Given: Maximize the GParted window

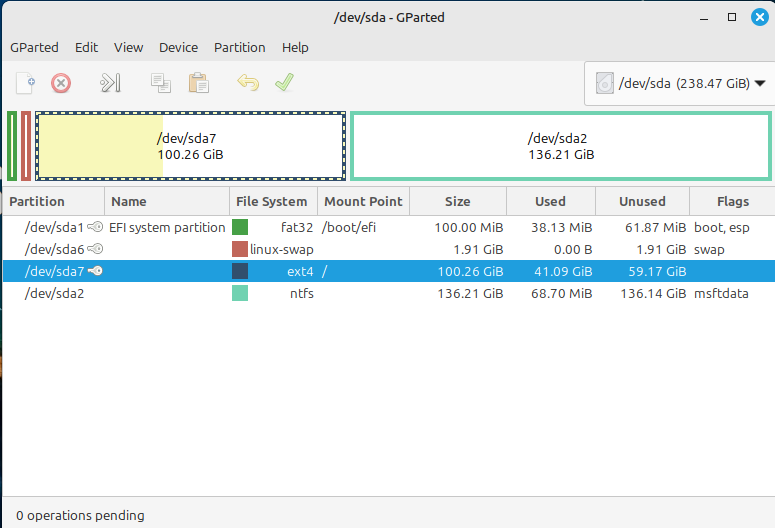Looking at the screenshot, I should (x=732, y=17).
